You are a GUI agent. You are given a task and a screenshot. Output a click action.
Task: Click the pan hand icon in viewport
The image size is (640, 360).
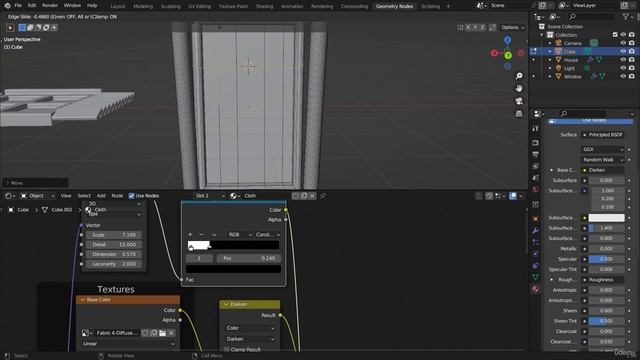tap(519, 88)
